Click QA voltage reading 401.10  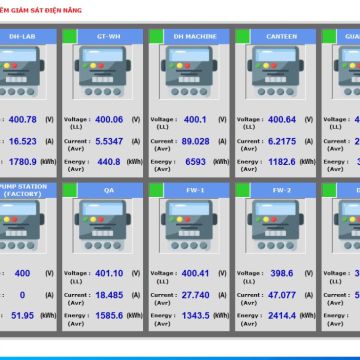coord(109,273)
